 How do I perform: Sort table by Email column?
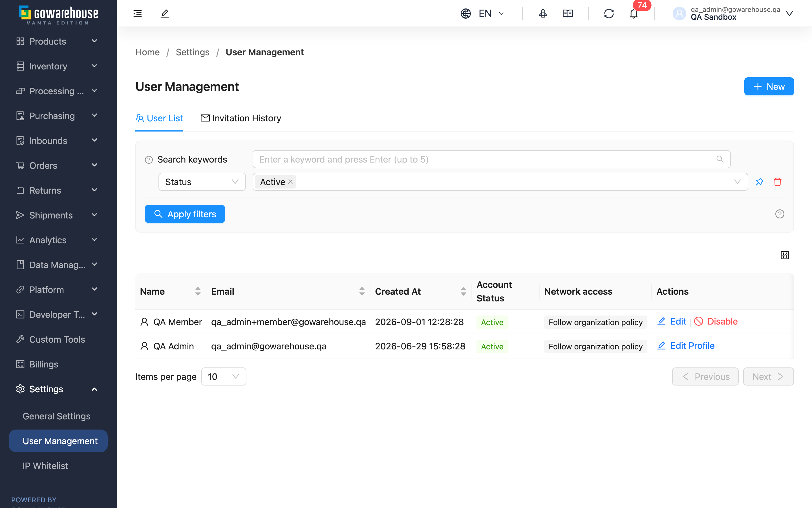pyautogui.click(x=362, y=291)
